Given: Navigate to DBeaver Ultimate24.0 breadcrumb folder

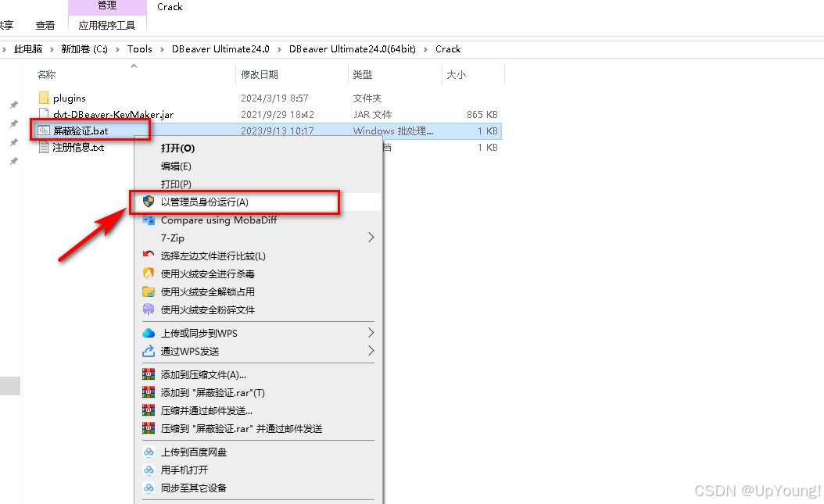Looking at the screenshot, I should 220,48.
